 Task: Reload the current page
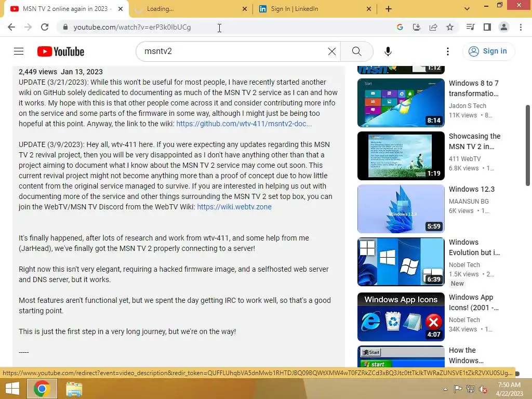[45, 27]
